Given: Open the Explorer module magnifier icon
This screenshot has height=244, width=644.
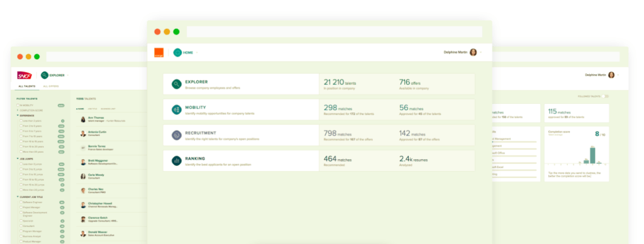Looking at the screenshot, I should coord(177,84).
